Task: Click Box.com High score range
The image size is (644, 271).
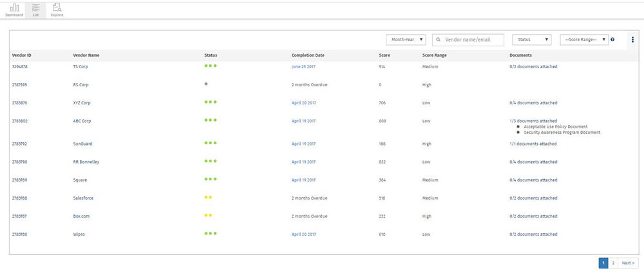Action: click(x=427, y=216)
